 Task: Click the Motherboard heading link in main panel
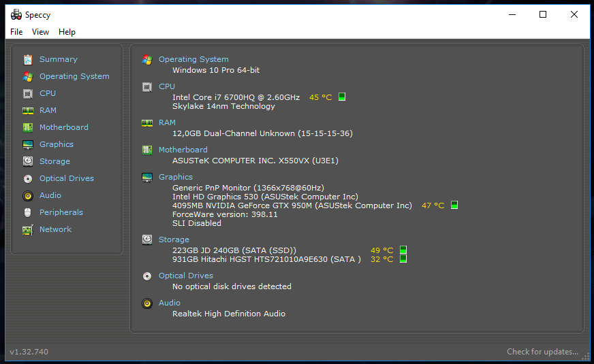[x=183, y=150]
